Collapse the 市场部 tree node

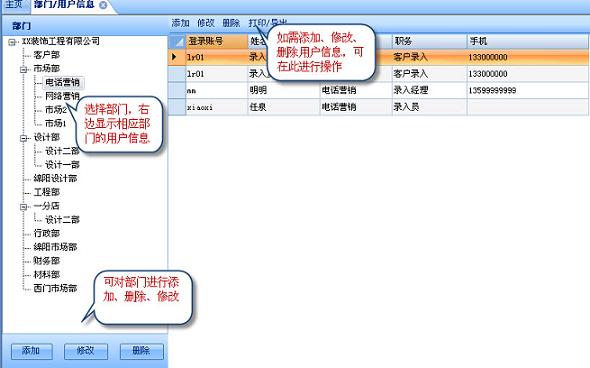coord(23,69)
